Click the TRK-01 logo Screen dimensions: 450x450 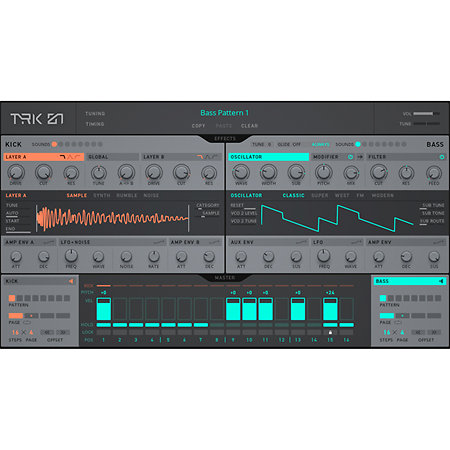pyautogui.click(x=37, y=119)
